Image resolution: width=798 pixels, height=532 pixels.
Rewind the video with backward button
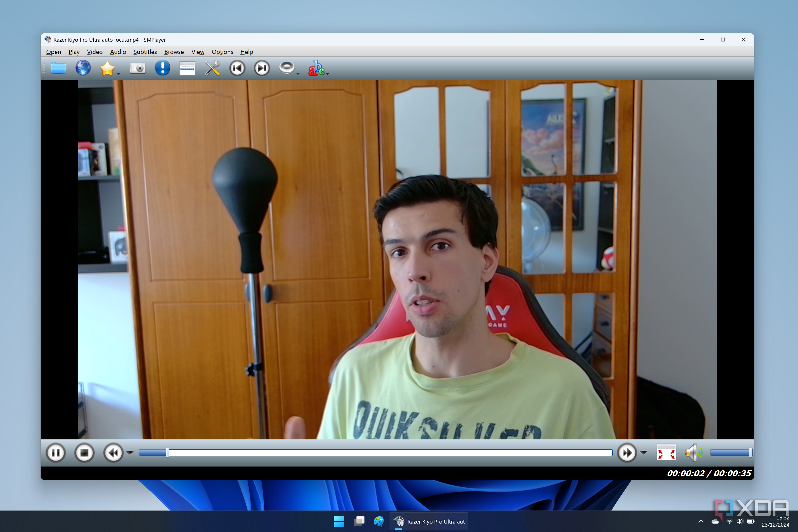point(113,453)
